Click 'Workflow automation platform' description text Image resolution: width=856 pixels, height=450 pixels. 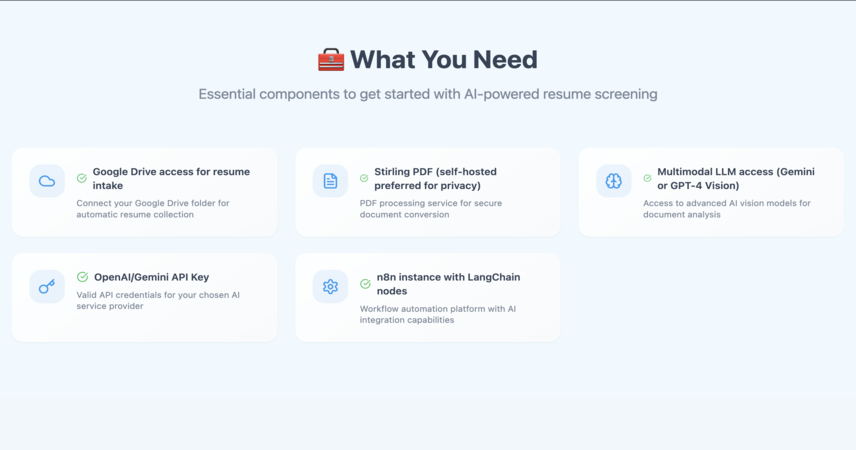438,314
